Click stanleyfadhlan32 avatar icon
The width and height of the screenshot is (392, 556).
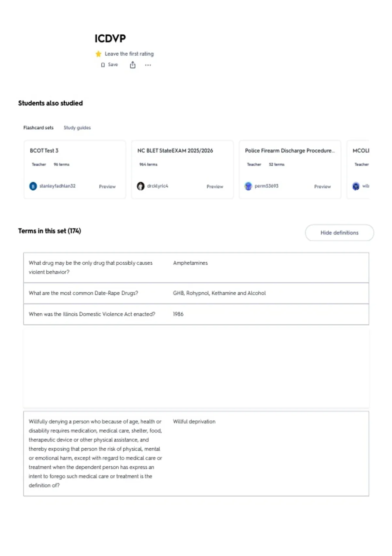coord(33,186)
